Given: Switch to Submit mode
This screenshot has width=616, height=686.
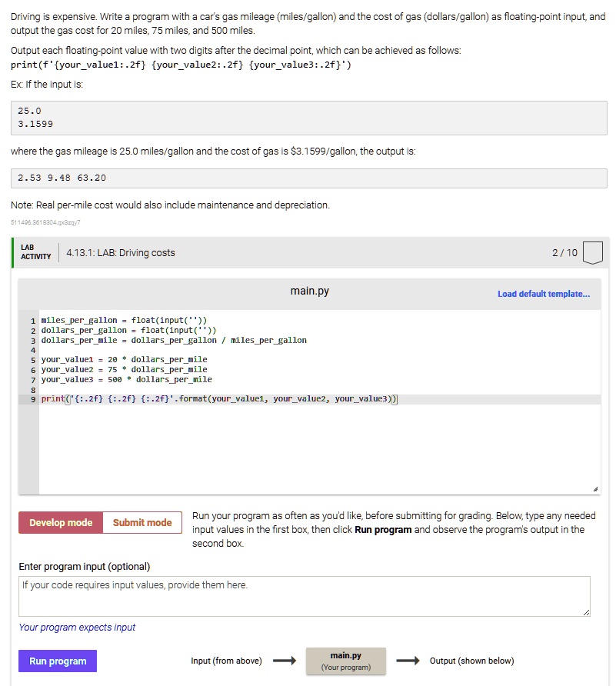Looking at the screenshot, I should click(142, 523).
